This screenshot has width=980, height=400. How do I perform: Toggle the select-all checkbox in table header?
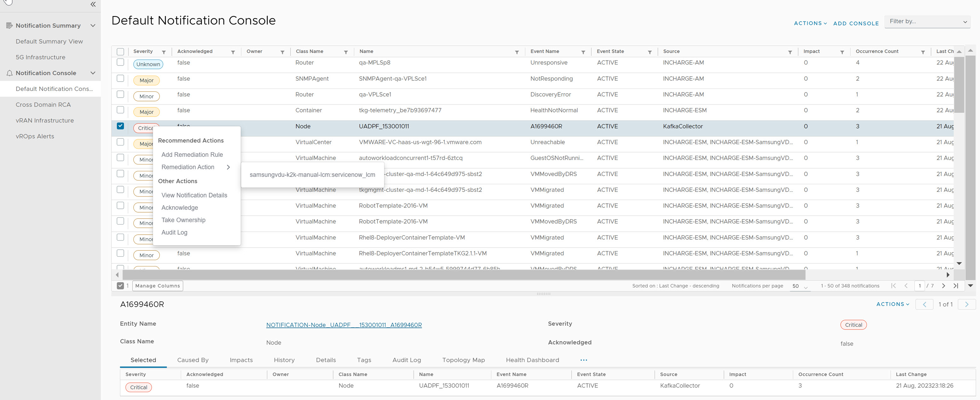tap(121, 52)
